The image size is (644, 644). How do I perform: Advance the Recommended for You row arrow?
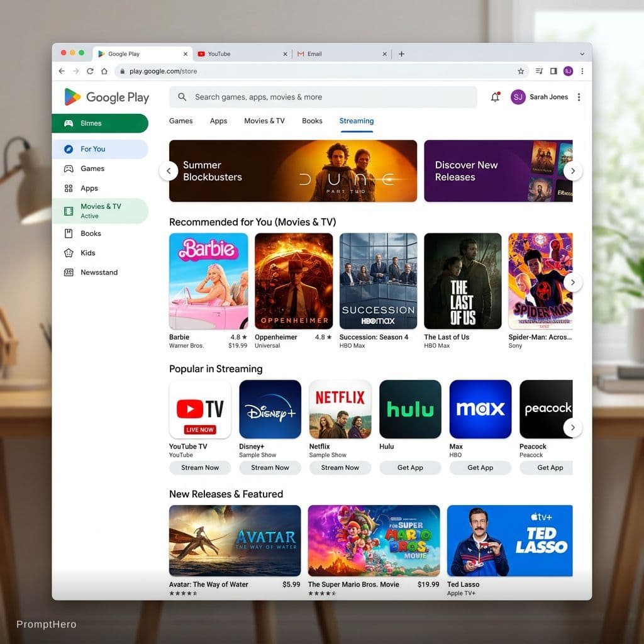(x=573, y=282)
